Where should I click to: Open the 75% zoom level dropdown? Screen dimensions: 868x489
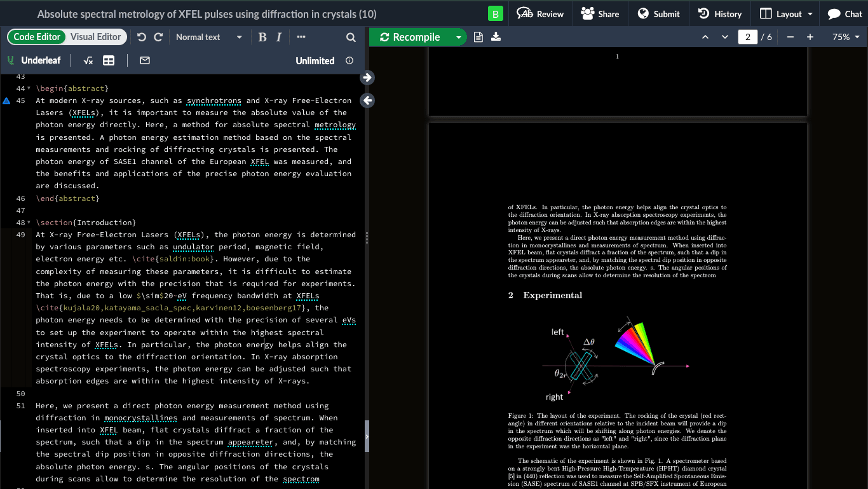pos(846,37)
